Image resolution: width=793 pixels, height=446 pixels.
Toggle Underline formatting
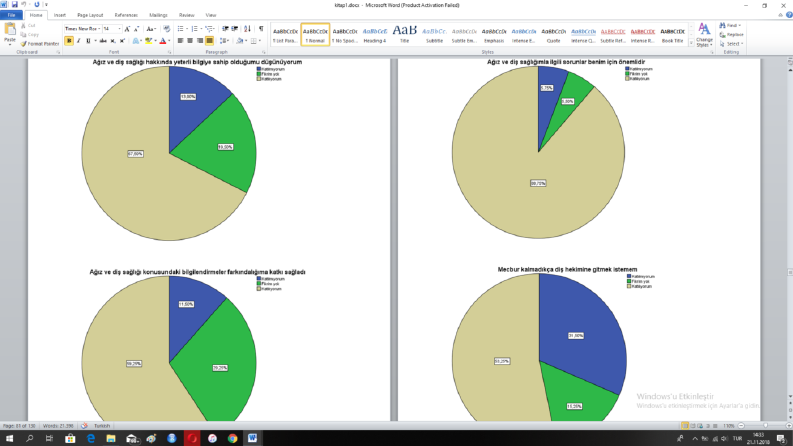[88, 41]
